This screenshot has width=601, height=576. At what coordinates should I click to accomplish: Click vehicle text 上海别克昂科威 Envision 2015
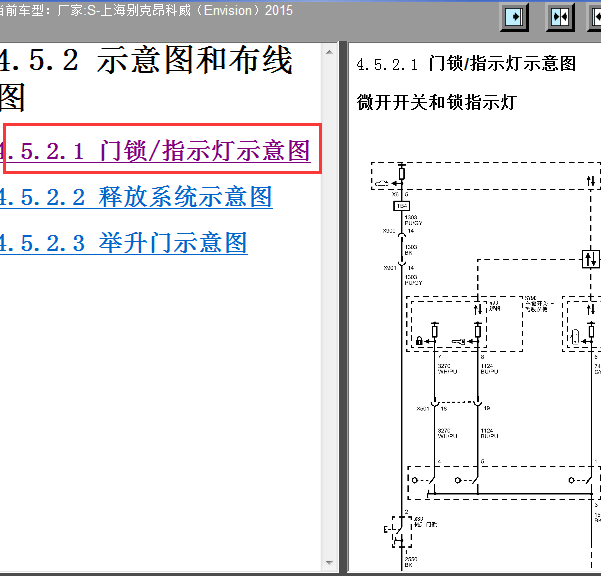click(196, 10)
